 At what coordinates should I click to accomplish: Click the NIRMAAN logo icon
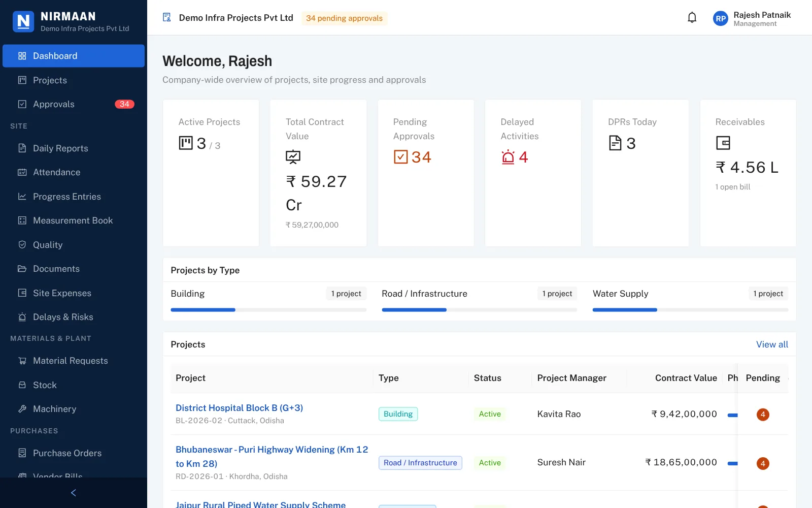[x=23, y=21]
